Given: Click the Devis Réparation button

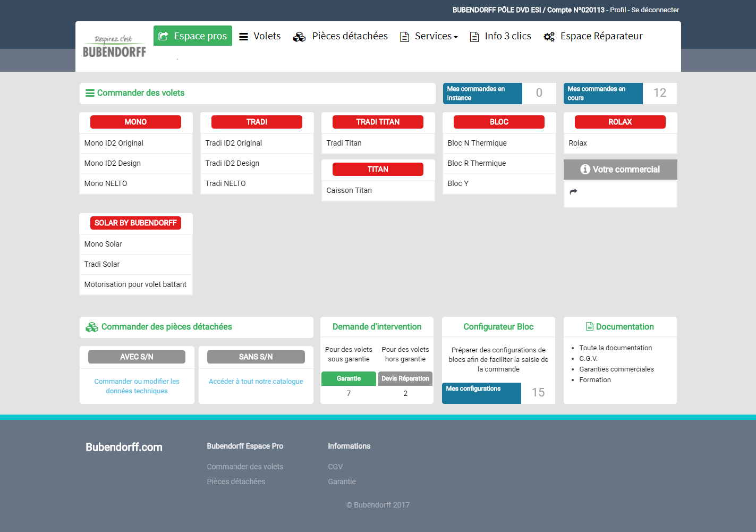Looking at the screenshot, I should point(405,378).
